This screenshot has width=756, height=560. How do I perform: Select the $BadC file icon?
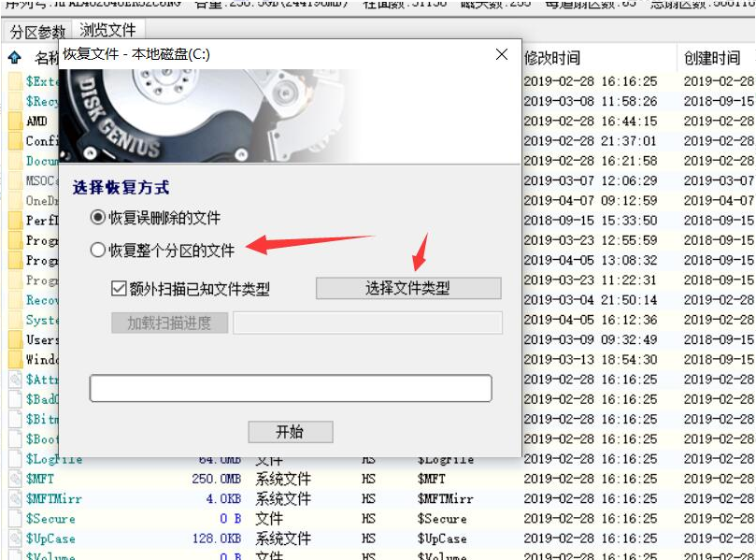(x=16, y=399)
